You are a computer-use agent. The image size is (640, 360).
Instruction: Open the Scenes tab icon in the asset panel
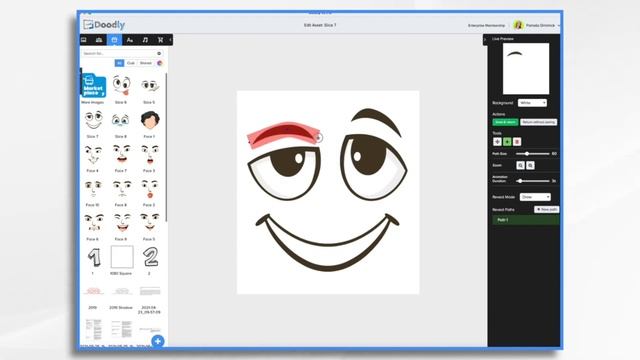click(84, 40)
